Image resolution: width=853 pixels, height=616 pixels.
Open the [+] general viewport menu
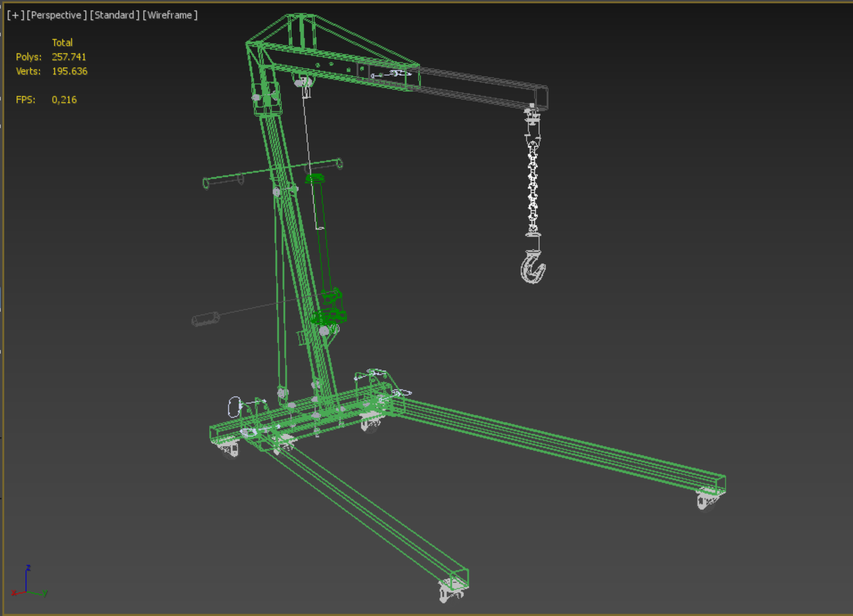15,15
